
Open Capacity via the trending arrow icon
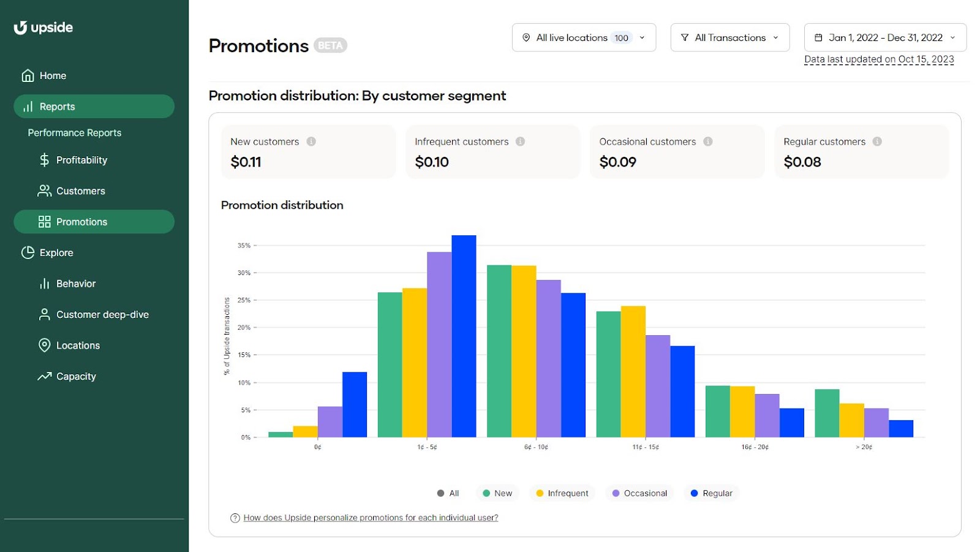click(x=43, y=376)
